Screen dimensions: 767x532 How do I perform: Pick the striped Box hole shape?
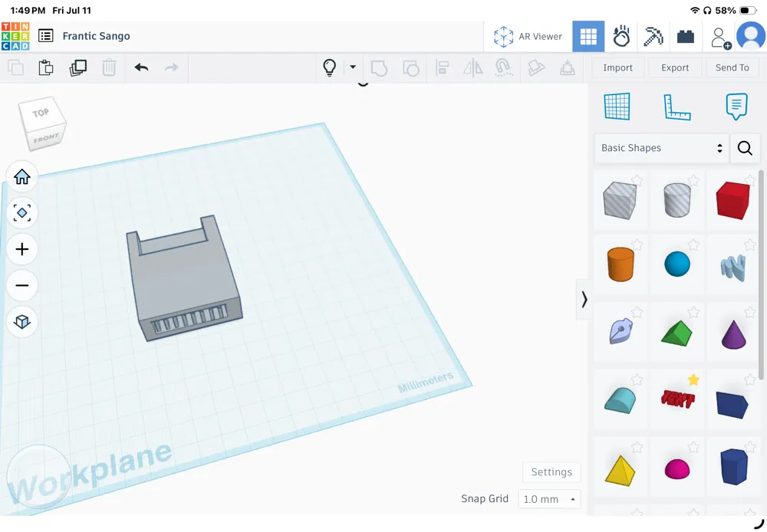620,200
